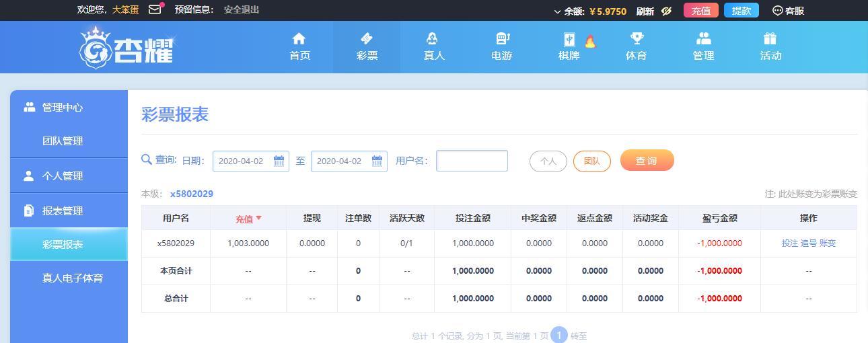Open the 彩票 lottery tab
Viewport: 868px width, 343px height.
(367, 47)
